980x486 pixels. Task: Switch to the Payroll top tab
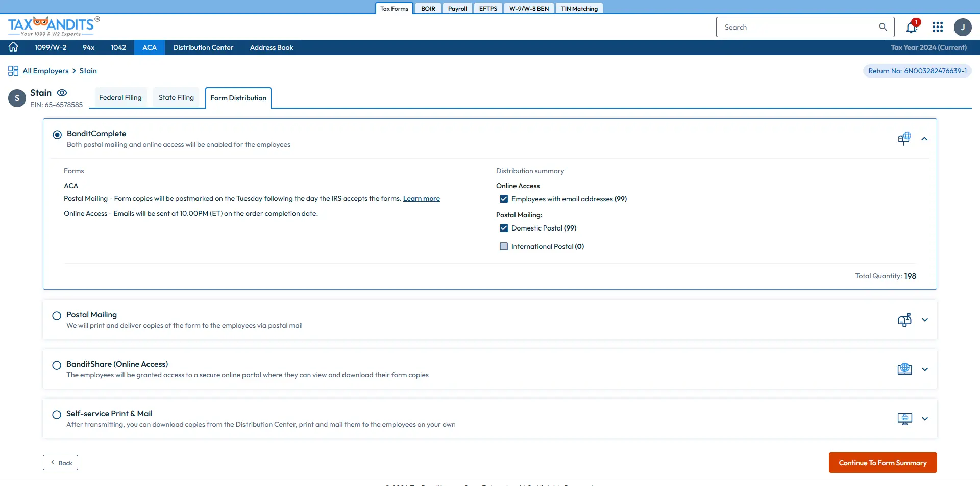coord(457,8)
